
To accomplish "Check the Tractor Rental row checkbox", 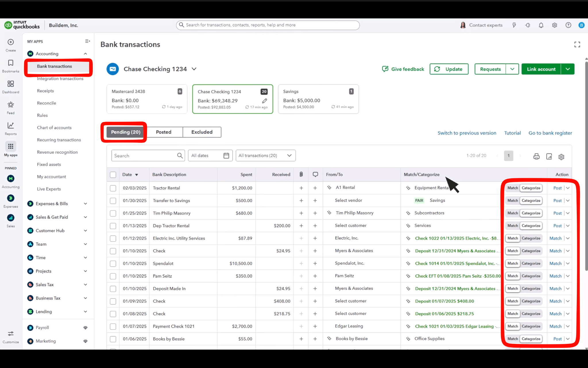I will tap(113, 188).
